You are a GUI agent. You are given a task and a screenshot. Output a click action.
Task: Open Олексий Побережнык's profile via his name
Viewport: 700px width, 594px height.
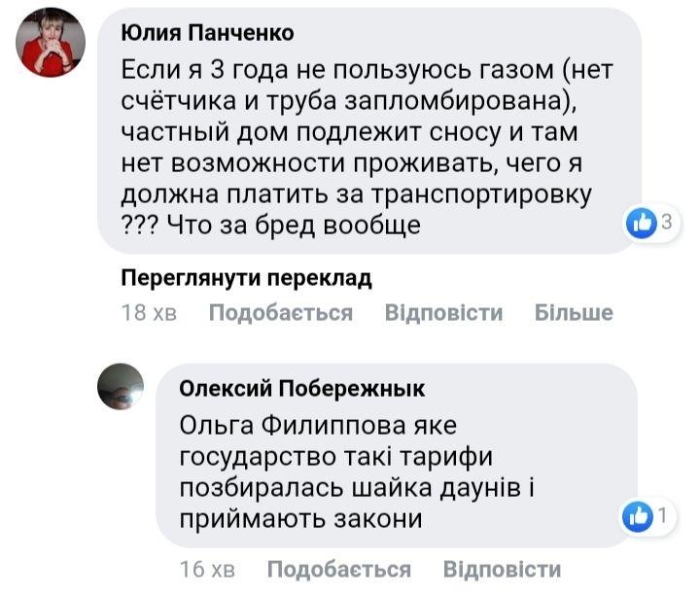pyautogui.click(x=302, y=389)
